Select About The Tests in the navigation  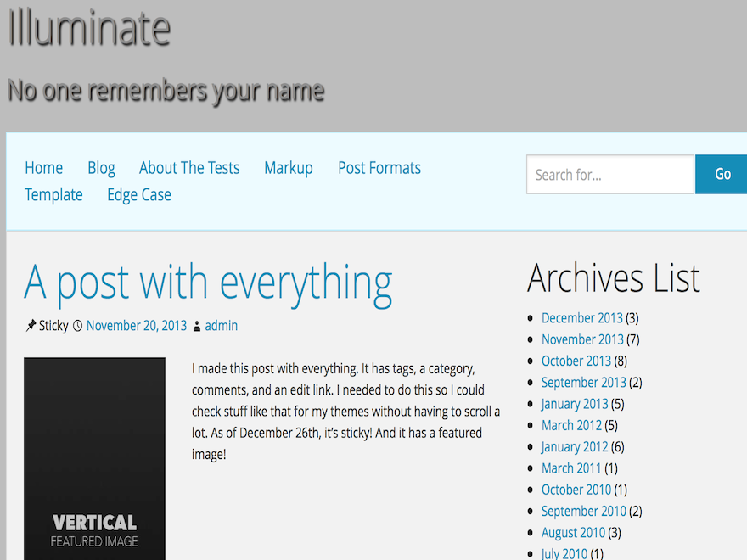[x=189, y=167]
